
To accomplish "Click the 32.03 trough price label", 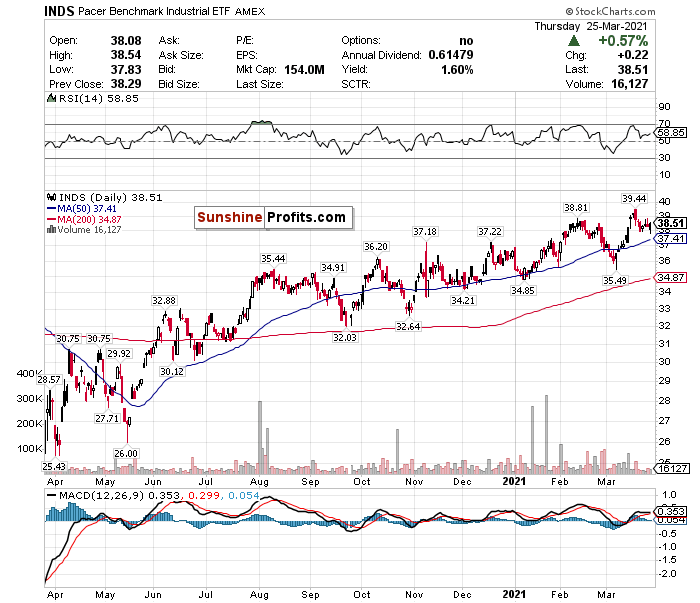I will click(345, 338).
